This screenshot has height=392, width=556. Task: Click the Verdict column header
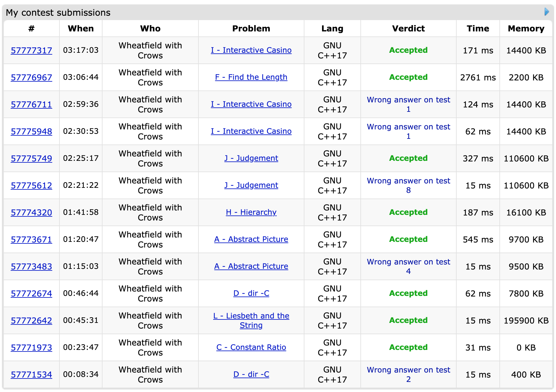click(x=408, y=29)
